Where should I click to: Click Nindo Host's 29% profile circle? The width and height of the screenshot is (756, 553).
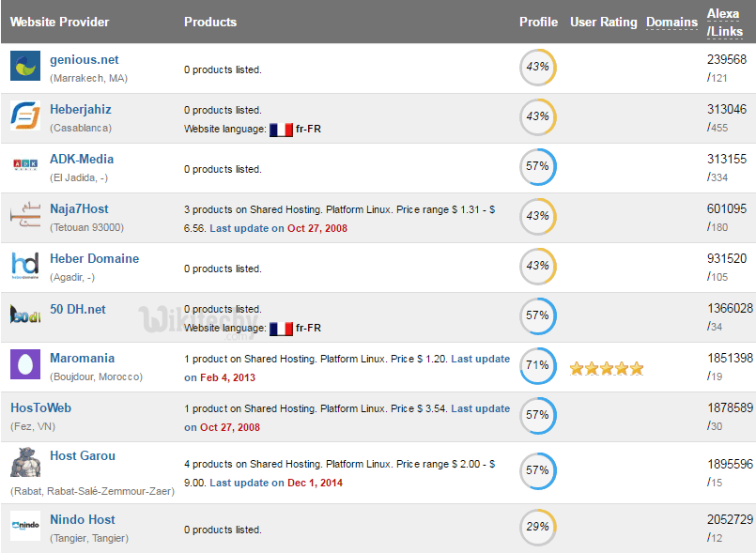point(538,527)
